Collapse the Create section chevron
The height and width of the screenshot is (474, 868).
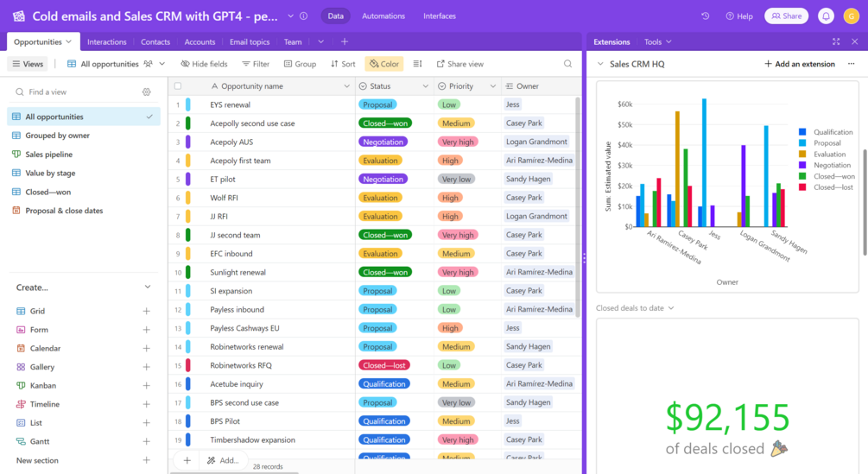point(147,287)
